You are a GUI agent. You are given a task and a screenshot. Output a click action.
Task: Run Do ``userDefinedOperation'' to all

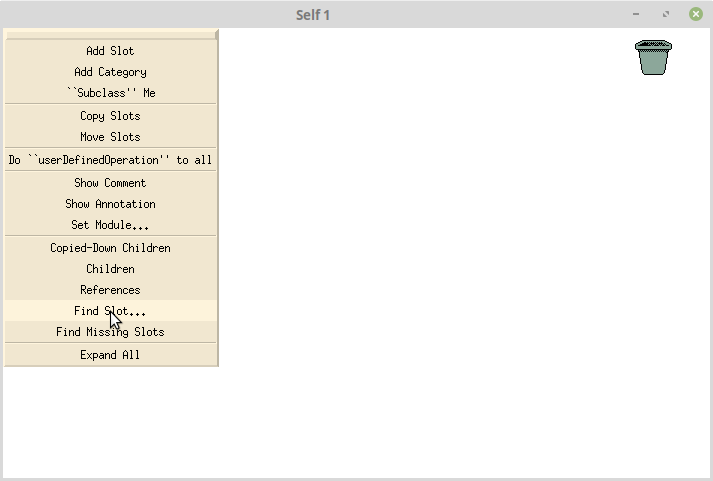click(x=110, y=160)
